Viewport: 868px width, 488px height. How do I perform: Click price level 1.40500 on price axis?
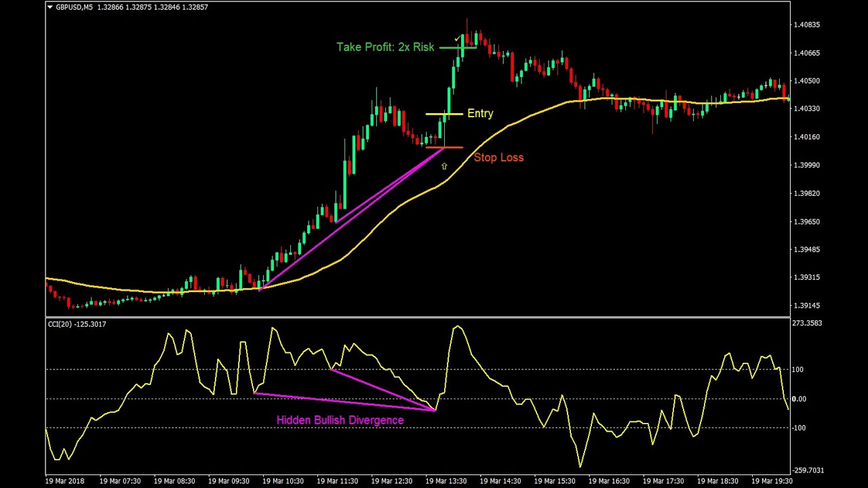click(x=806, y=81)
